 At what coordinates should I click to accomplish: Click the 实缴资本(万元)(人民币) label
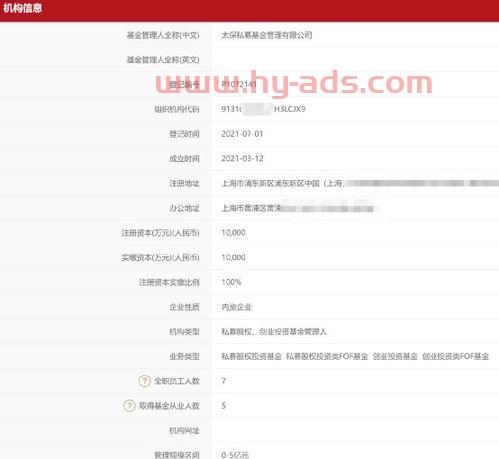[160, 257]
